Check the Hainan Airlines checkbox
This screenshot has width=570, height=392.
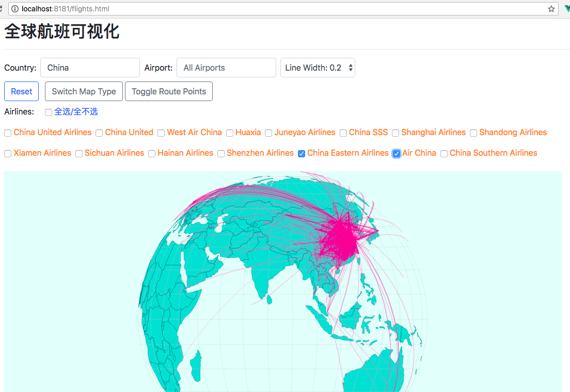click(152, 154)
